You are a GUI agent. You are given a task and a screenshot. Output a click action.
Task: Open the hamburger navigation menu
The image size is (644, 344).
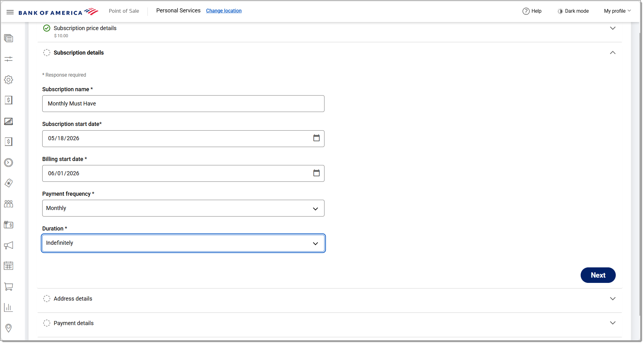pyautogui.click(x=10, y=12)
